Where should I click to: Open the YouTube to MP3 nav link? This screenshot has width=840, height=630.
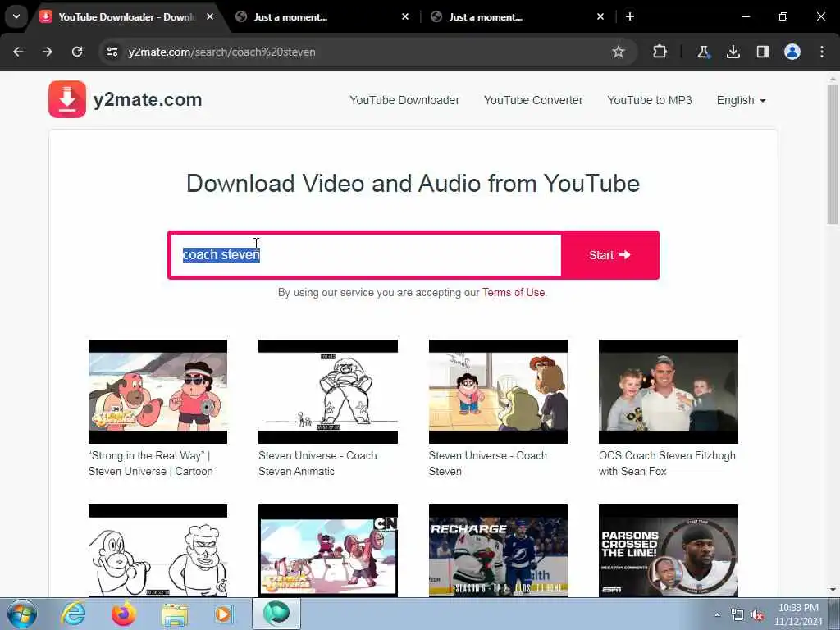650,100
